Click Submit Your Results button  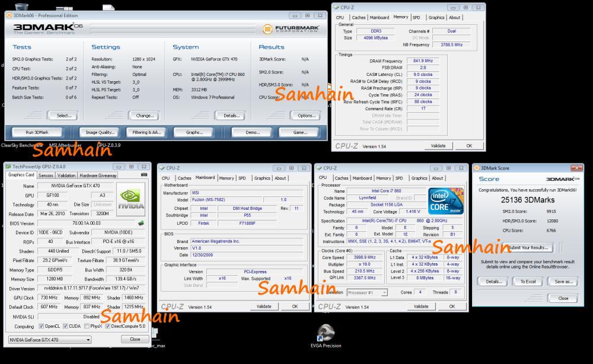click(x=528, y=248)
